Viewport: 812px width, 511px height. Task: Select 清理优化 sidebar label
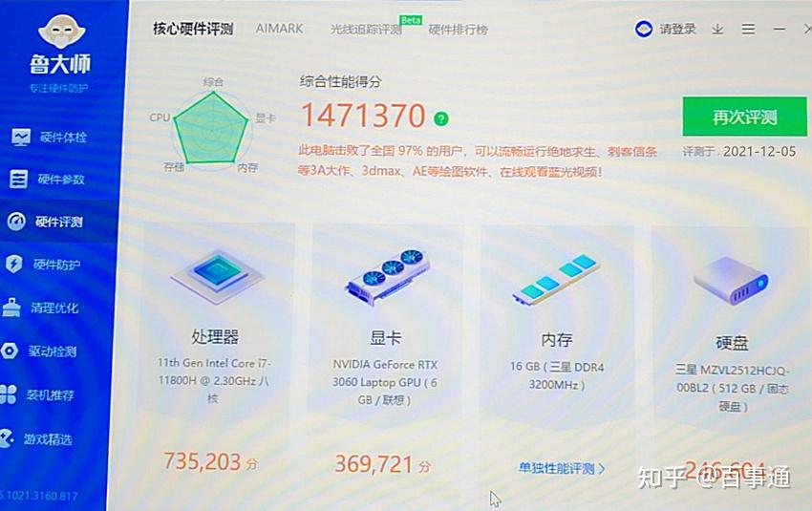click(x=54, y=308)
